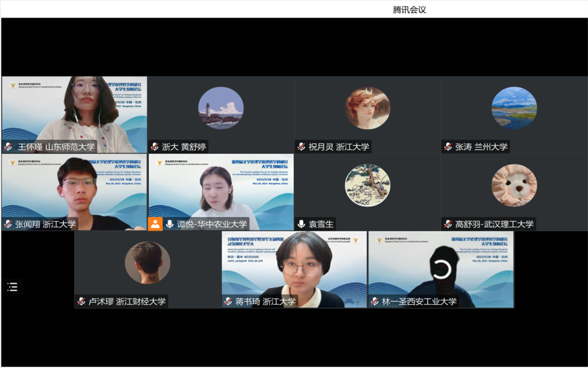Click the muted mic icon beside 卢沐璆 浙江财经大学

pyautogui.click(x=81, y=302)
